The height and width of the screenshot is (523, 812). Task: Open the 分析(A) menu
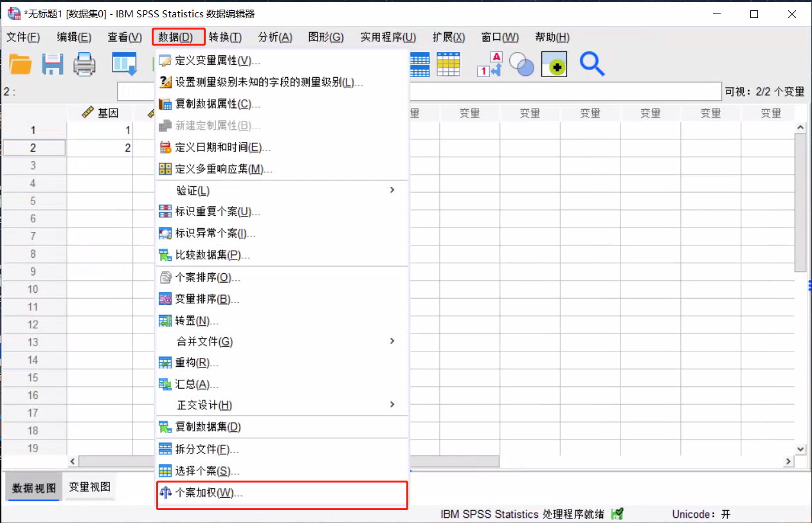point(275,37)
